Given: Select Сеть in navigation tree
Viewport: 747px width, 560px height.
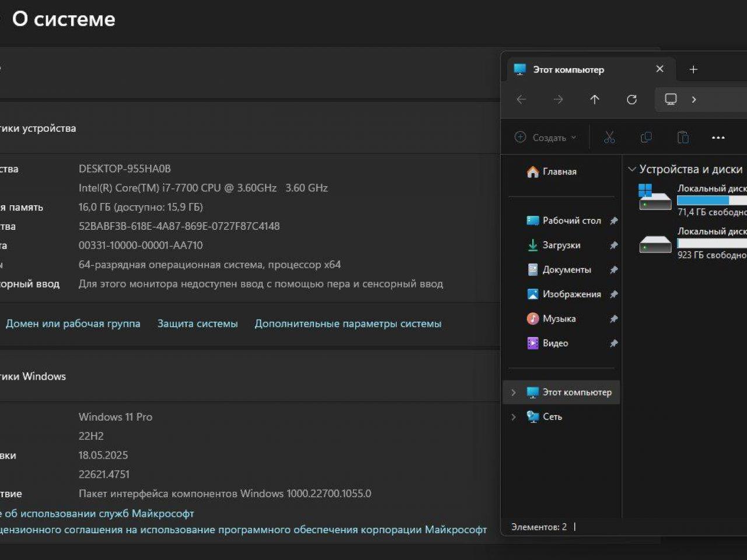Looking at the screenshot, I should point(544,416).
